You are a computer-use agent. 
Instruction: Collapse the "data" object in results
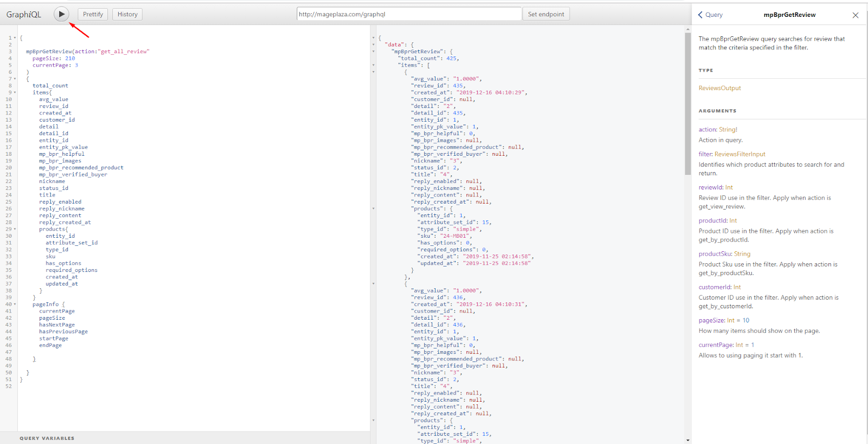373,45
